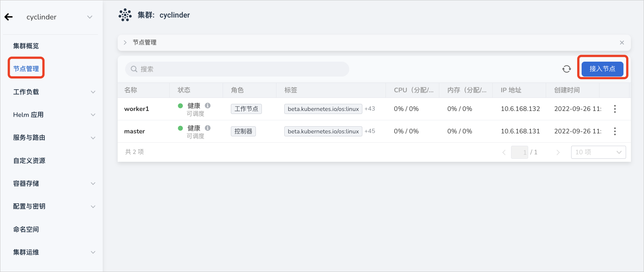
Task: Click worker1's beta.kubernetes.io/os:linux label
Action: click(323, 109)
